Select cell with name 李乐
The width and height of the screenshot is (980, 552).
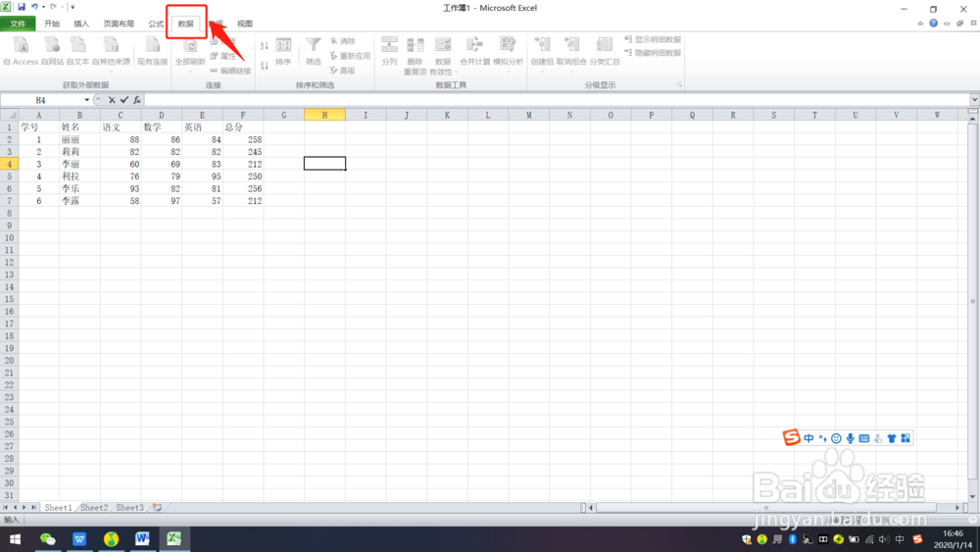[x=79, y=189]
